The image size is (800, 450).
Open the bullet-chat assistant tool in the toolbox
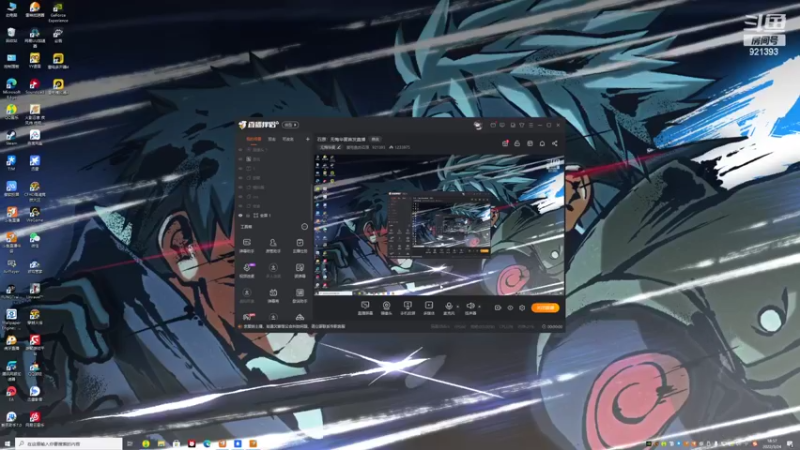pyautogui.click(x=246, y=245)
